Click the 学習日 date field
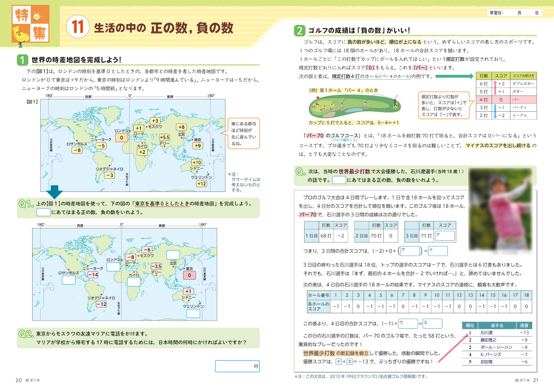The image size is (554, 392). (x=515, y=13)
